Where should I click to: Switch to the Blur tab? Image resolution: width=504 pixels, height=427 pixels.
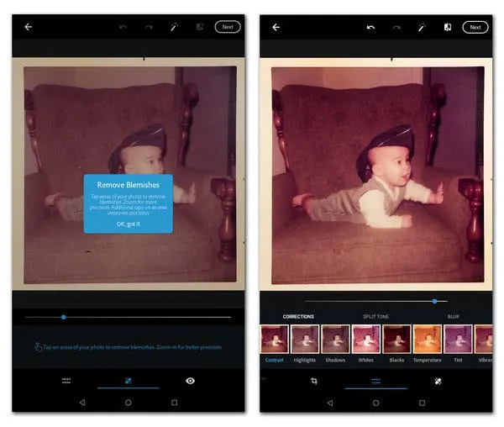tap(453, 317)
